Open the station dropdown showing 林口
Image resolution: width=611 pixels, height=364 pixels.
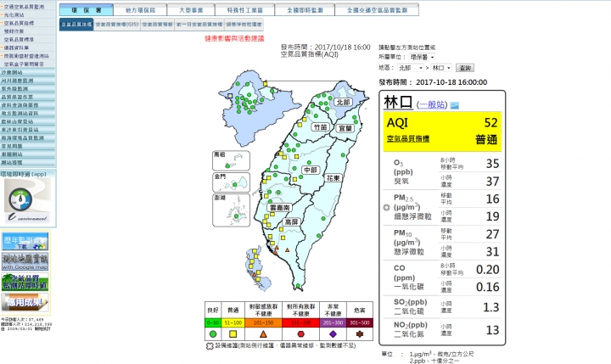pyautogui.click(x=441, y=68)
